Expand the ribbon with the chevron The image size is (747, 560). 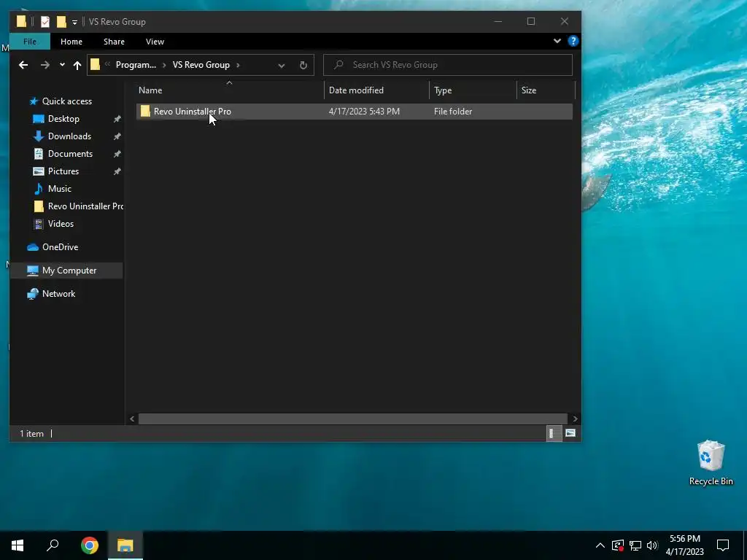(557, 41)
